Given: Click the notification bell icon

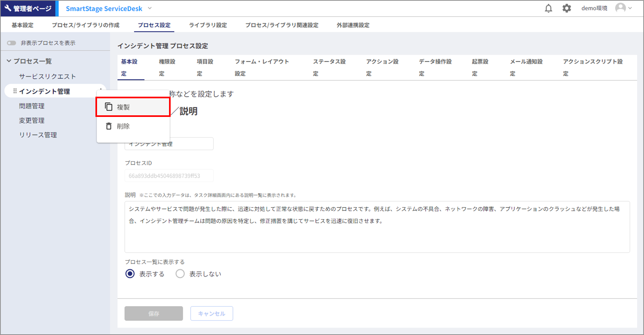Looking at the screenshot, I should click(548, 8).
